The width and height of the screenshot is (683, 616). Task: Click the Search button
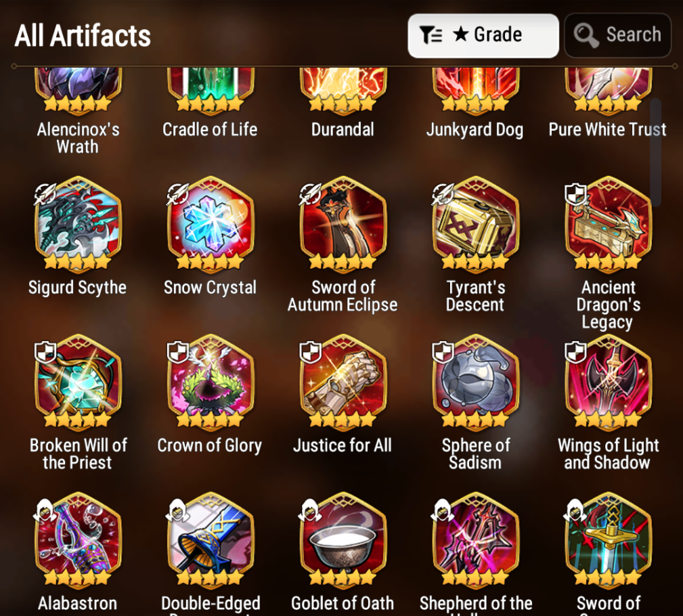point(617,35)
